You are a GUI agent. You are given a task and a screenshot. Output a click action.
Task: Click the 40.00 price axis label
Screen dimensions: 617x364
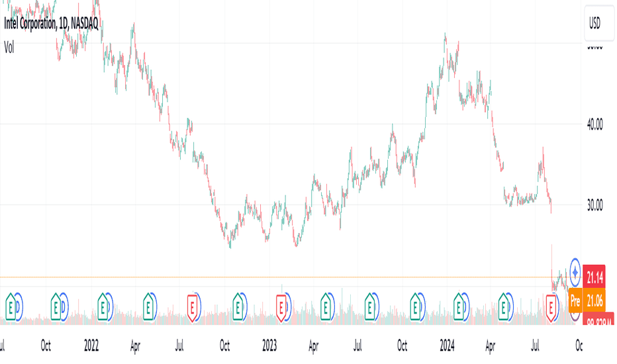tap(594, 124)
